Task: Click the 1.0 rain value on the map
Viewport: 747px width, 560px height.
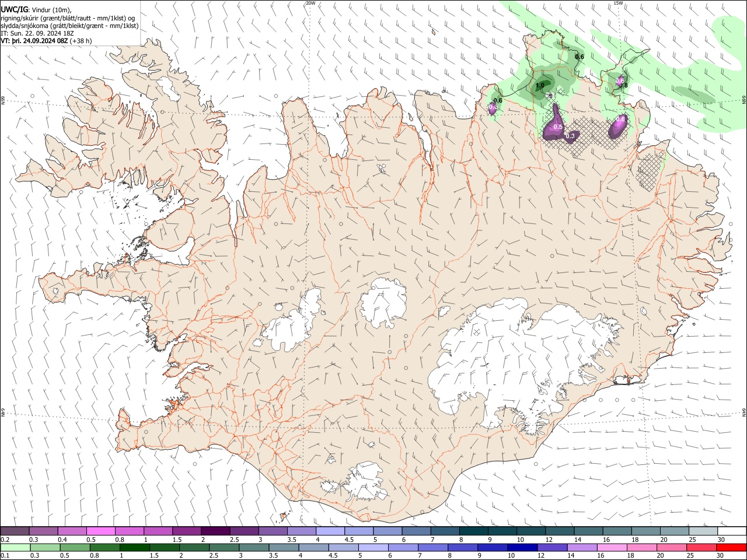Action: (540, 86)
